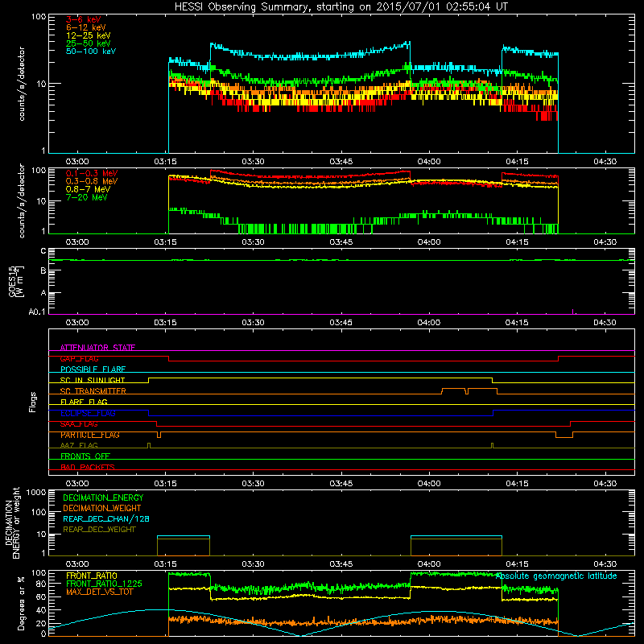Click the REAR_DEC_WEIGHT legend label

point(99,530)
